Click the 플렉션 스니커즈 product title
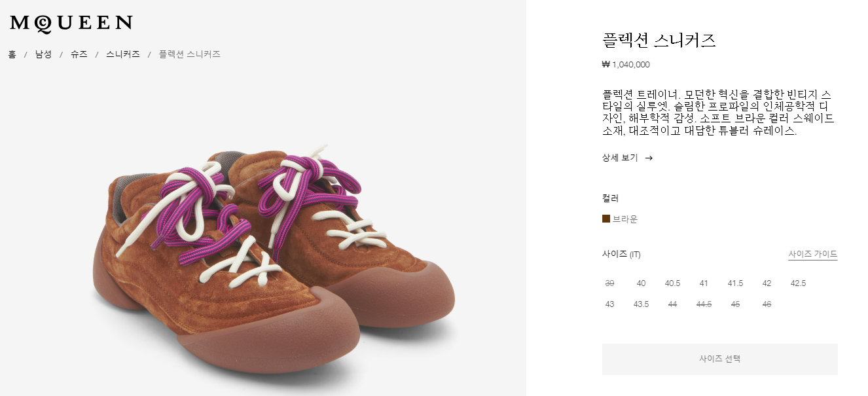868x396 pixels. click(659, 41)
